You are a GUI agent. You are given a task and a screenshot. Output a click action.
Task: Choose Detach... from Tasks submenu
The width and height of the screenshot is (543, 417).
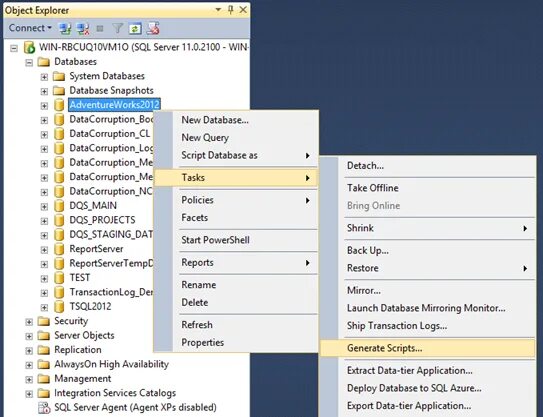pyautogui.click(x=427, y=166)
